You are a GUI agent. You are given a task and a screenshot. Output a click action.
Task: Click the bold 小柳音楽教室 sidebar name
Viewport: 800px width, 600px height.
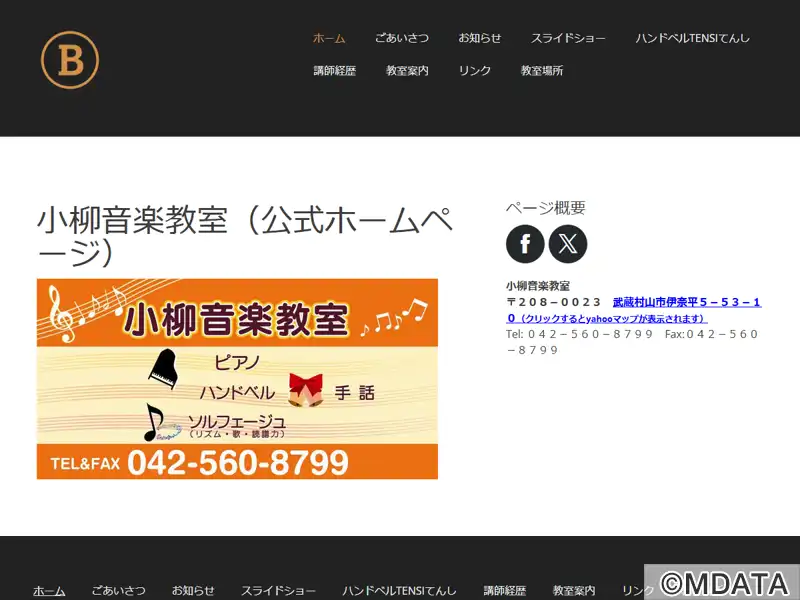[538, 286]
